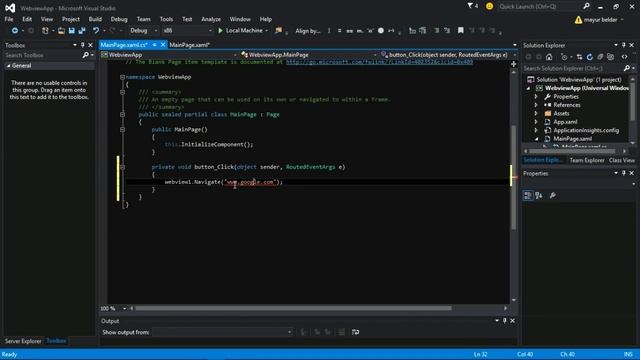Click Show All Files icon
Screen dimensions: 640x360
611,57
